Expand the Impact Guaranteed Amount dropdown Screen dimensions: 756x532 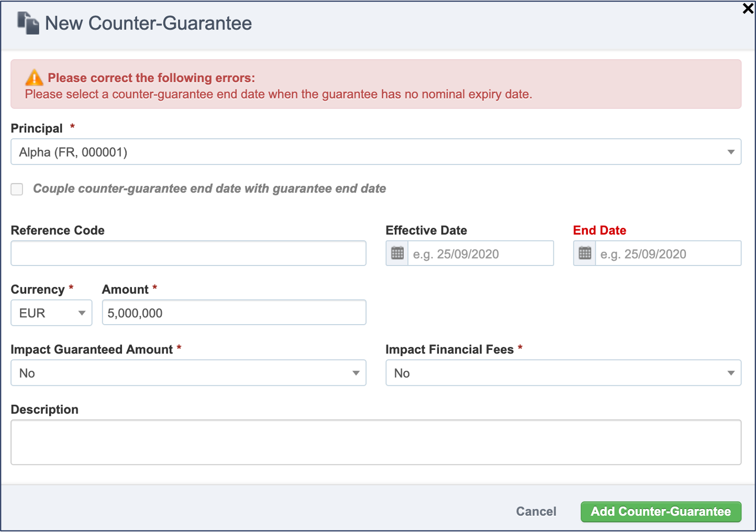point(188,373)
